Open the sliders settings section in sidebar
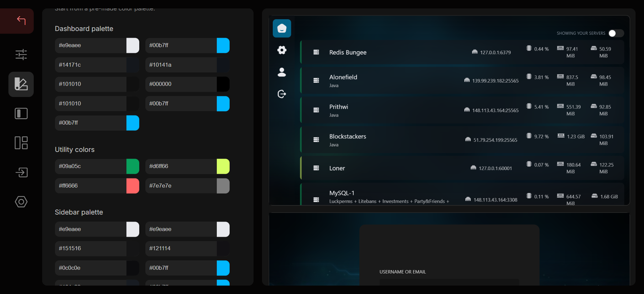644x294 pixels. pyautogui.click(x=21, y=55)
